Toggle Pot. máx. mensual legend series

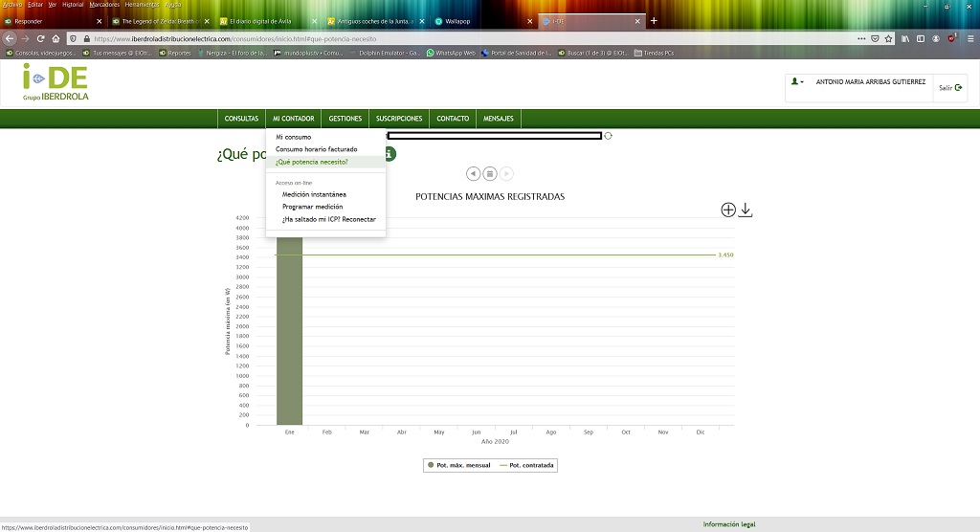coord(458,465)
